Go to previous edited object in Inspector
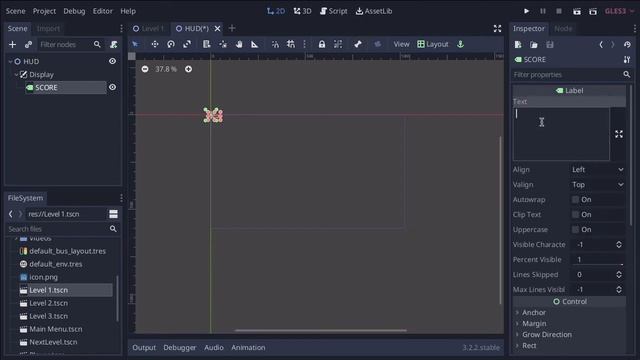Viewport: 640px width, 360px height. [601, 44]
